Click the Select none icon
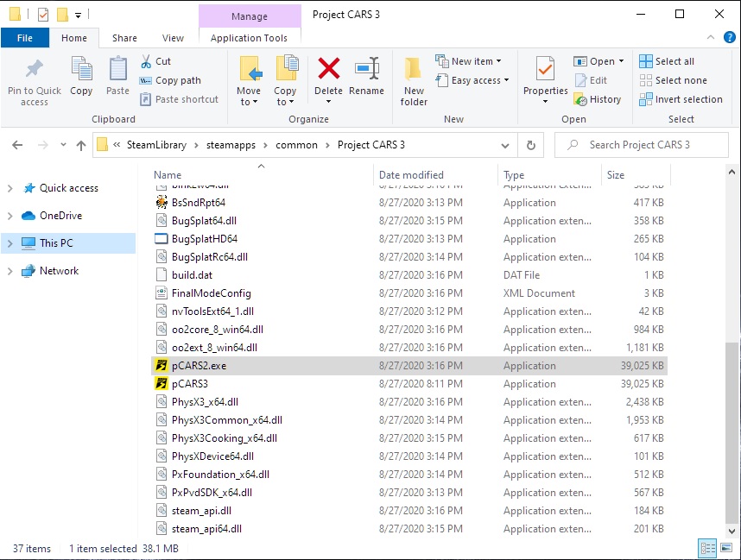The height and width of the screenshot is (560, 741). coord(645,81)
